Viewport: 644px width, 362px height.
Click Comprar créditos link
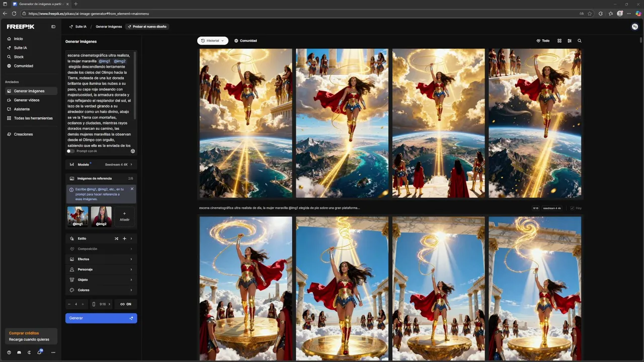[x=24, y=333]
